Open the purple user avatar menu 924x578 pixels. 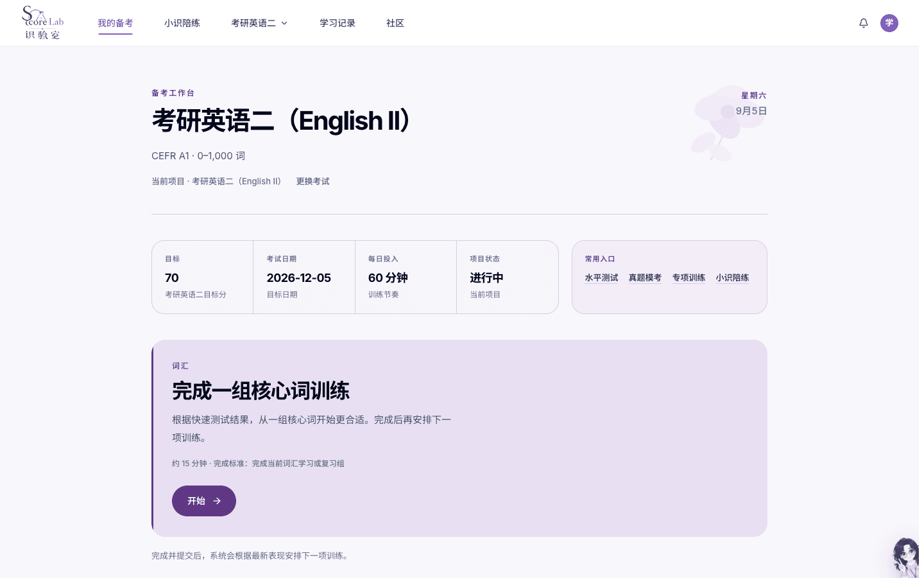point(889,23)
